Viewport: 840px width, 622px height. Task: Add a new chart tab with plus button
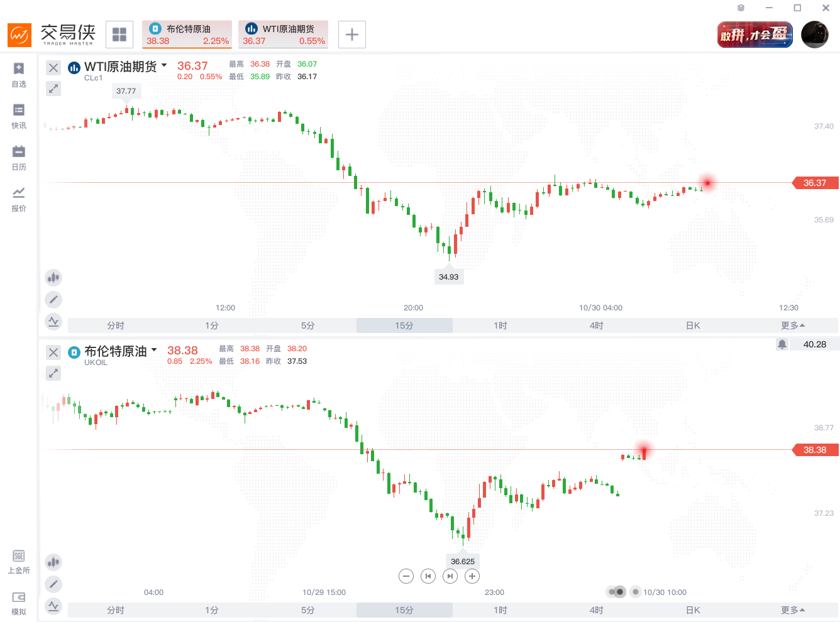pos(352,35)
